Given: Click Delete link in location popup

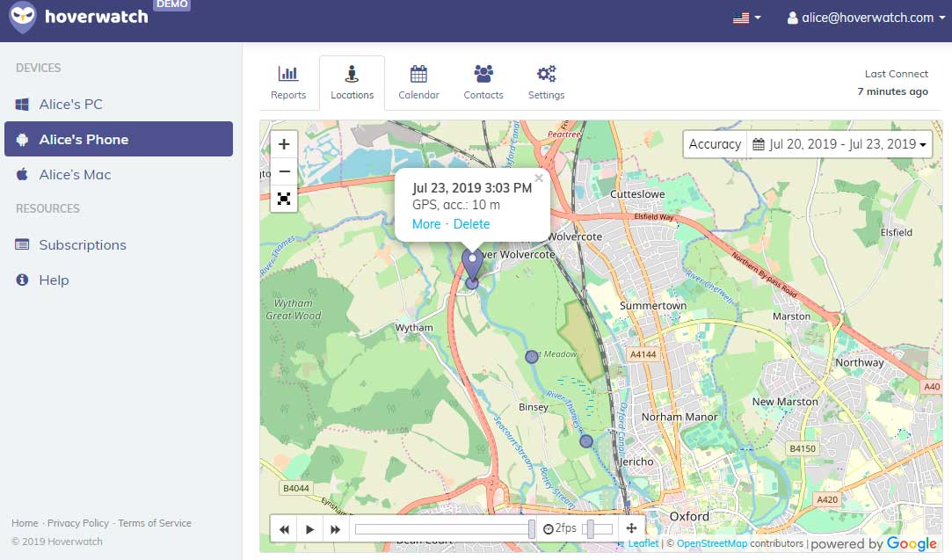Looking at the screenshot, I should pos(472,224).
